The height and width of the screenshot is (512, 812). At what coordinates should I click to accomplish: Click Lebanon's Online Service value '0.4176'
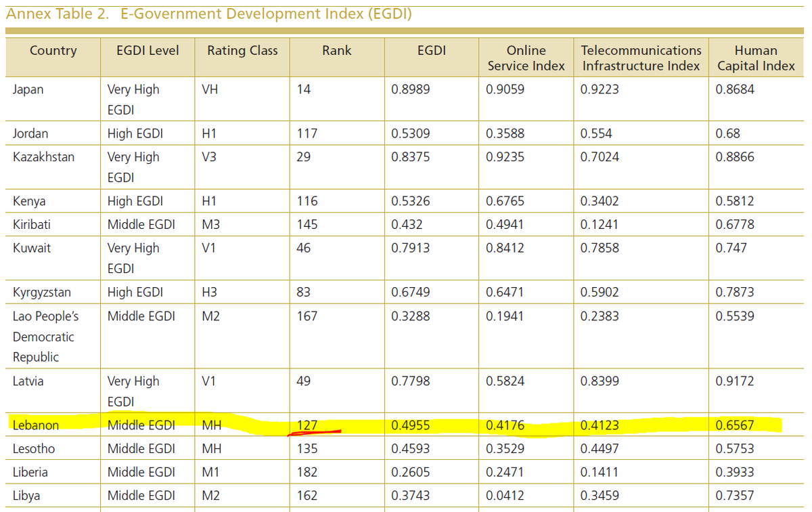[x=505, y=425]
